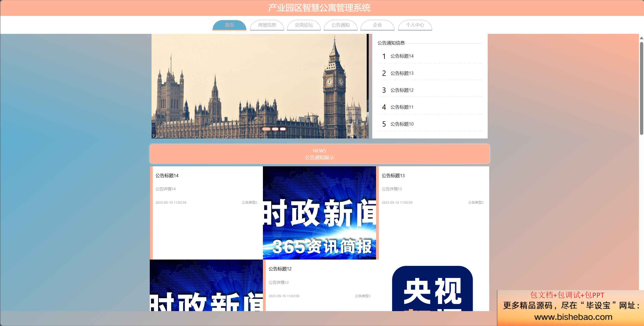Open 个人中心 tab
Screen dimensions: 644x326
coord(415,25)
